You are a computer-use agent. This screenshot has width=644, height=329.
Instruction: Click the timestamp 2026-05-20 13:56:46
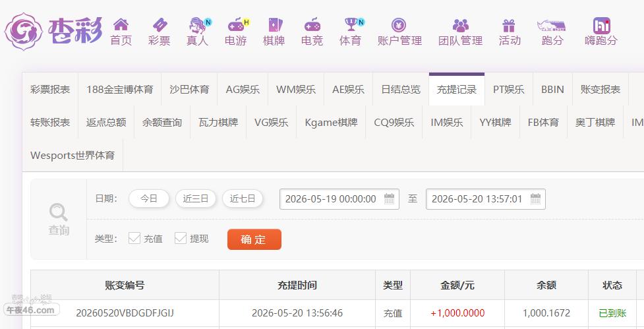[x=297, y=313]
